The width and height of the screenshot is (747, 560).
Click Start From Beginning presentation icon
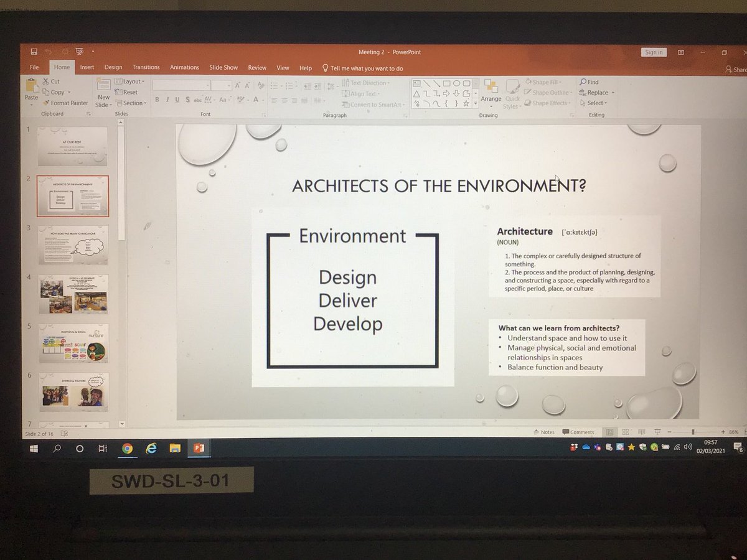(79, 51)
